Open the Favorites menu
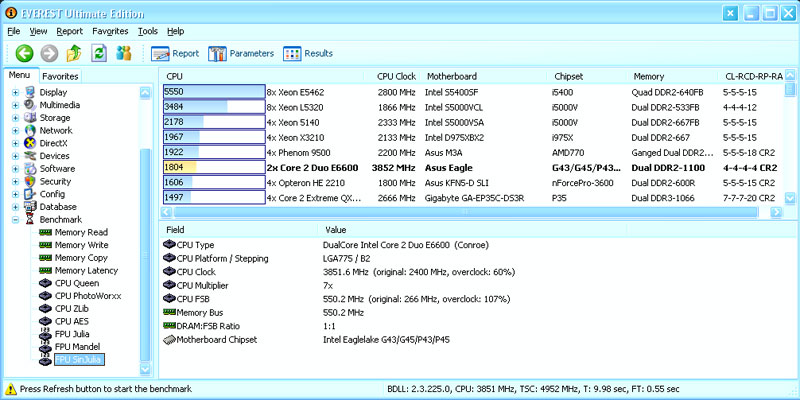Image resolution: width=800 pixels, height=400 pixels. 110,31
